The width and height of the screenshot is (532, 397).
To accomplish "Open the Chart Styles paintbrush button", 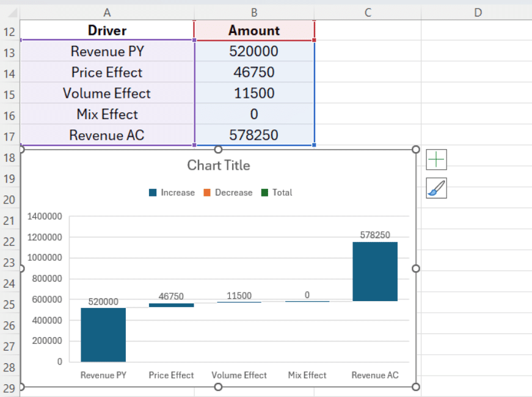I will click(x=436, y=188).
